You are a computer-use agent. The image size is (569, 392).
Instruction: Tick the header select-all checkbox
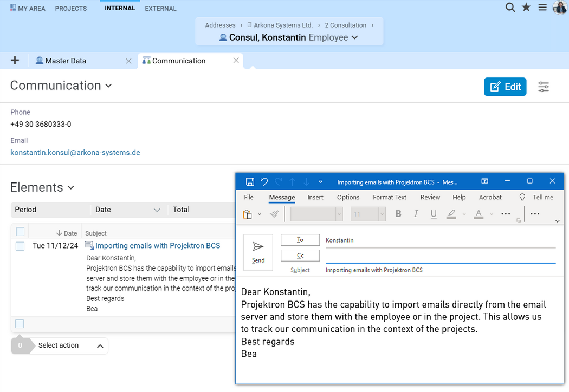21,231
